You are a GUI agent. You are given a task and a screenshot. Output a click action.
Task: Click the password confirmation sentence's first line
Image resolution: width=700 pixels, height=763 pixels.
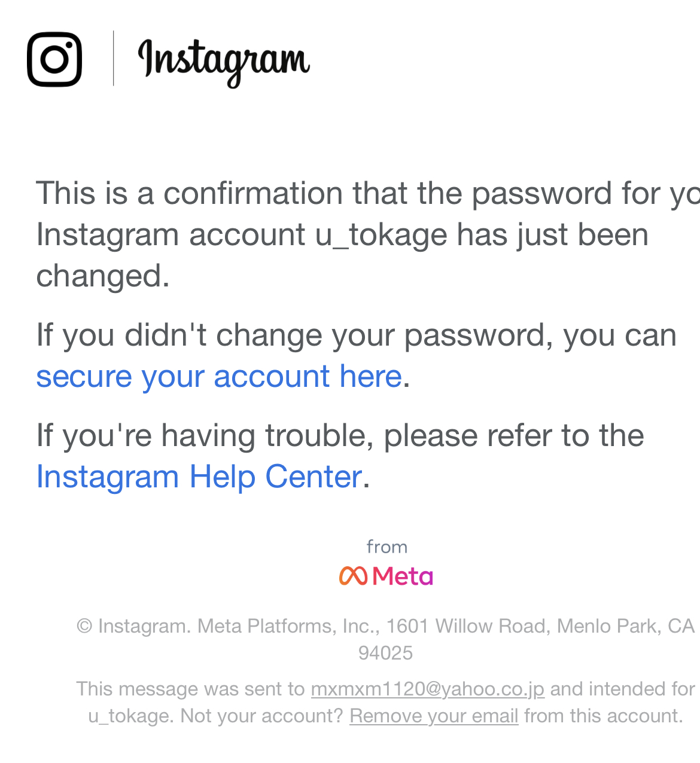[x=368, y=193]
